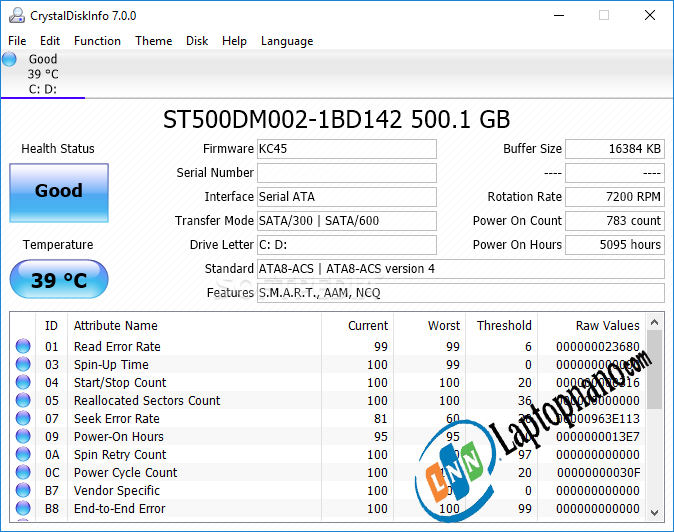Image resolution: width=674 pixels, height=532 pixels.
Task: Click the empty Serial Number field
Action: tap(347, 173)
